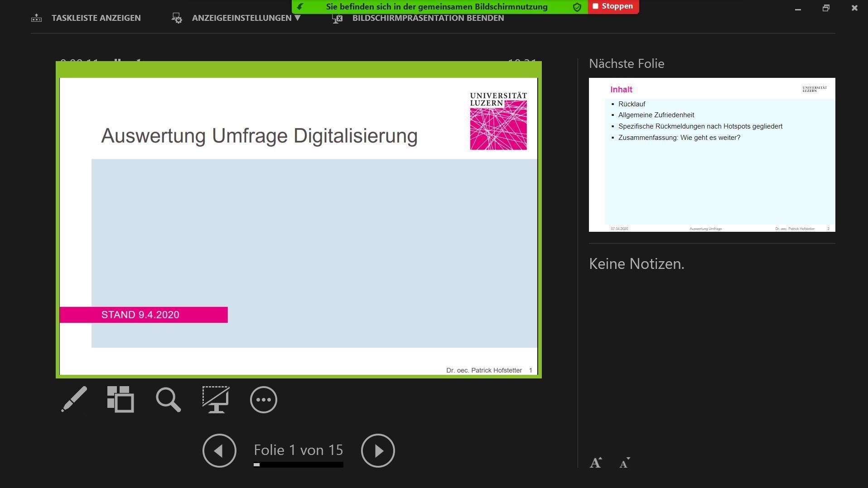Decrease the notes text size
This screenshot has width=868, height=488.
(625, 463)
